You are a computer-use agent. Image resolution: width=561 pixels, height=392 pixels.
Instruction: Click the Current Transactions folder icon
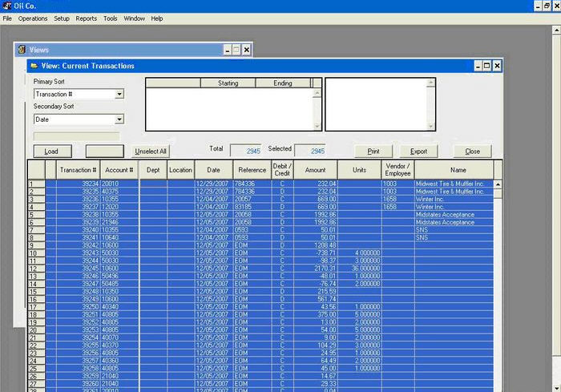[34, 66]
